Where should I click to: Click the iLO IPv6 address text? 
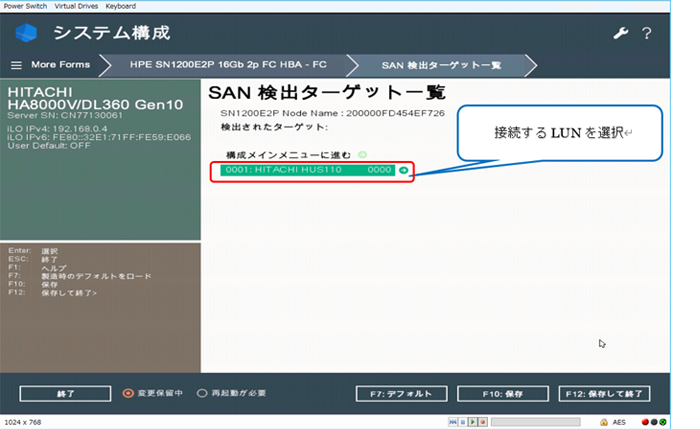(x=99, y=137)
